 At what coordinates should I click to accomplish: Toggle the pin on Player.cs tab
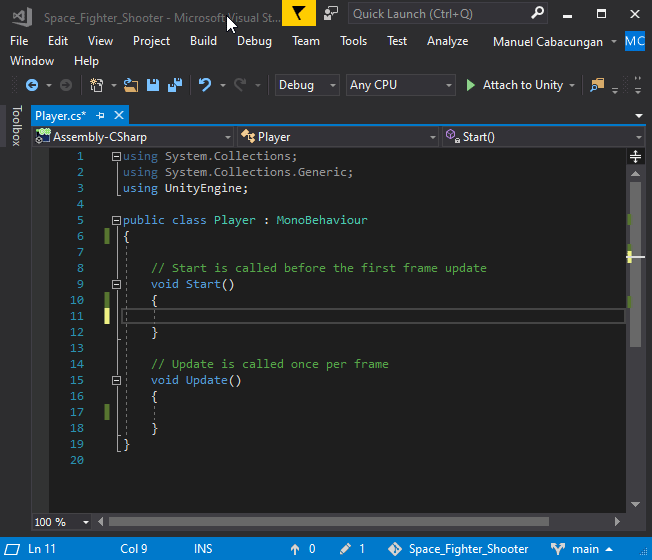coord(100,116)
